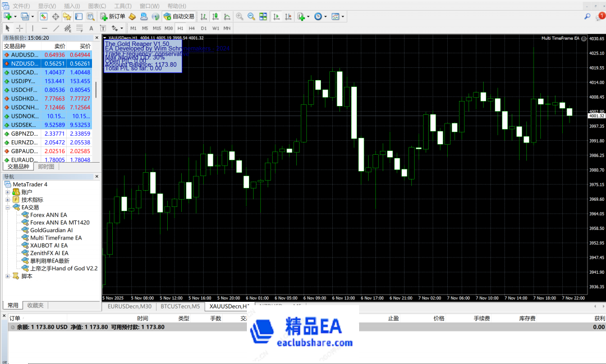Switch to the EURUSDecn,M30 chart tab

click(x=130, y=306)
